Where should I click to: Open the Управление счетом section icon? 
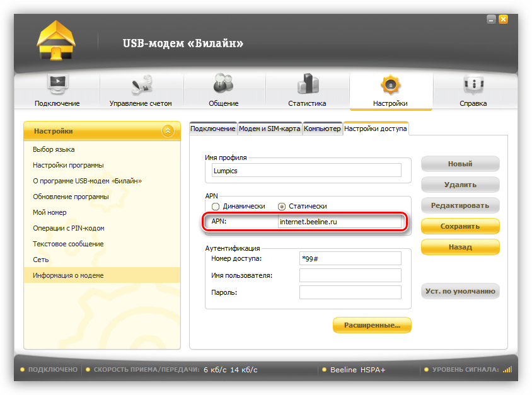[x=141, y=84]
